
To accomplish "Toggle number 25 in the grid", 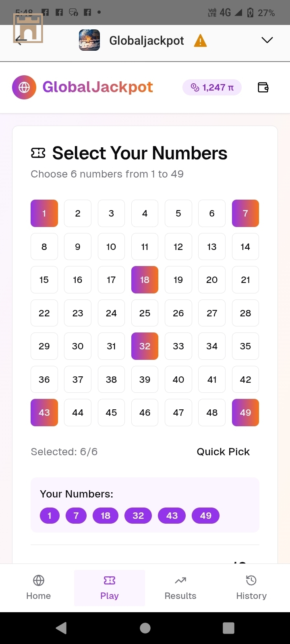I will pyautogui.click(x=145, y=313).
